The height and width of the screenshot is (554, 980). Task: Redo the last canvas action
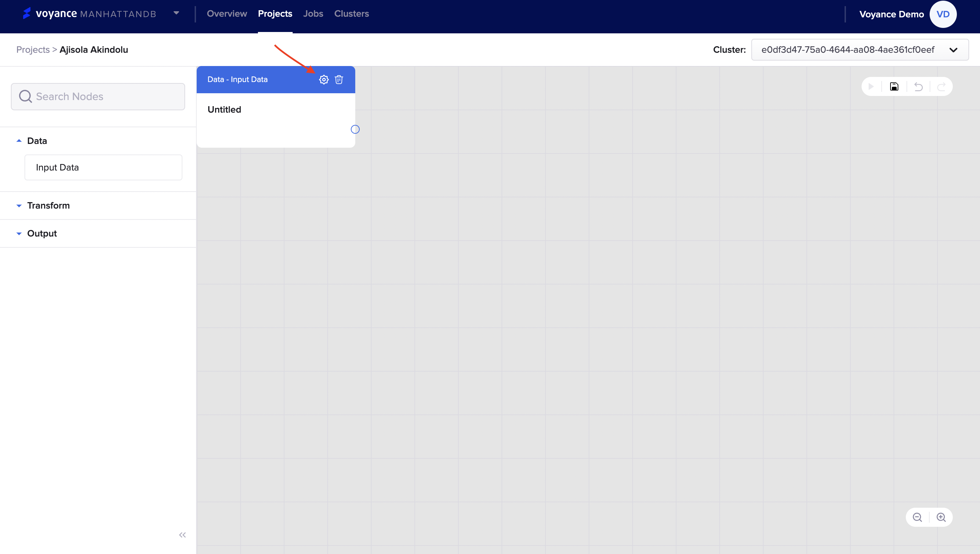click(x=941, y=87)
